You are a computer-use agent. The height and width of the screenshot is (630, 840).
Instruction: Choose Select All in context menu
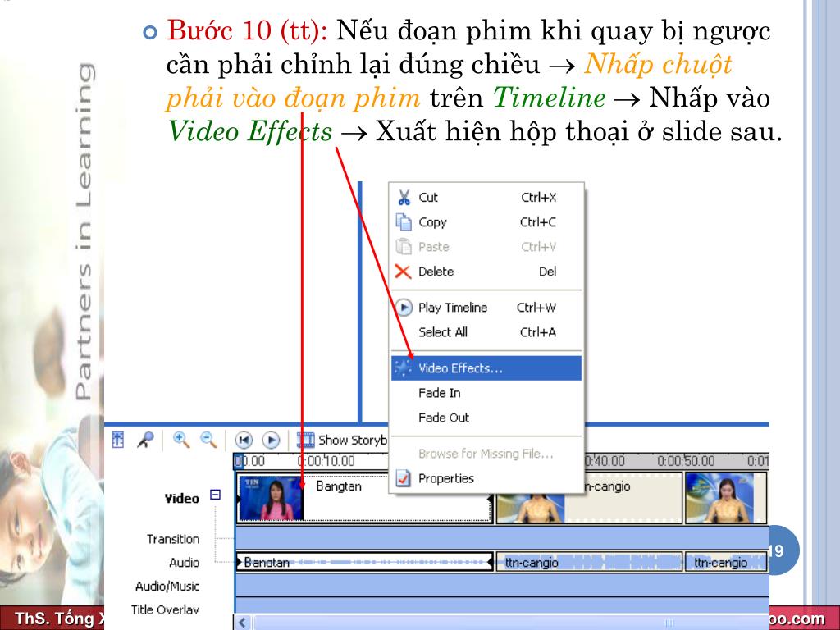click(x=486, y=332)
